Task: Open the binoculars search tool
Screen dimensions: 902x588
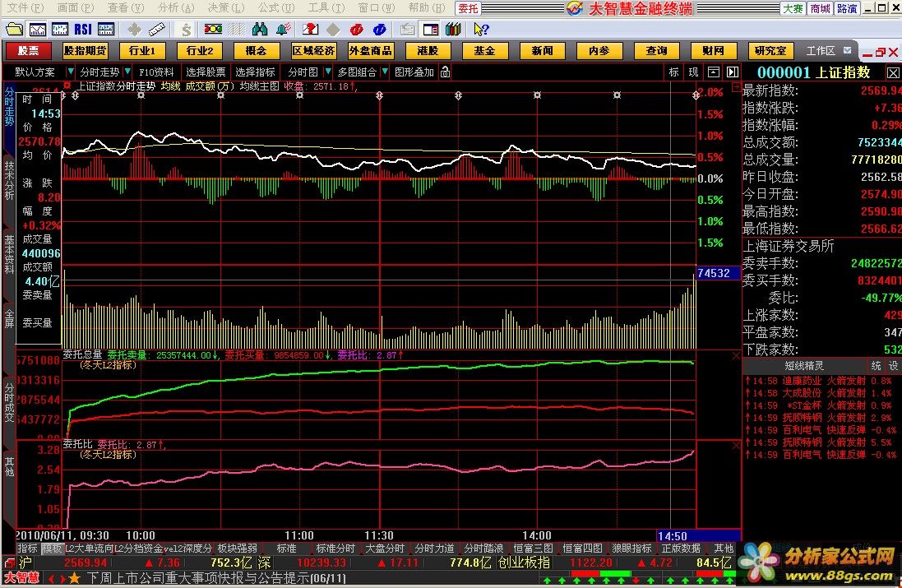Action: (x=260, y=29)
